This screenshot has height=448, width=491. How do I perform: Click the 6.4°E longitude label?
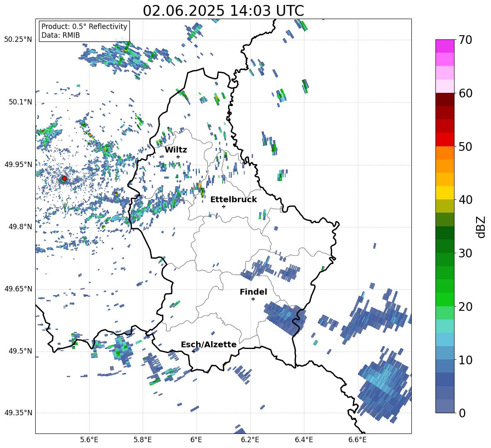pyautogui.click(x=304, y=440)
